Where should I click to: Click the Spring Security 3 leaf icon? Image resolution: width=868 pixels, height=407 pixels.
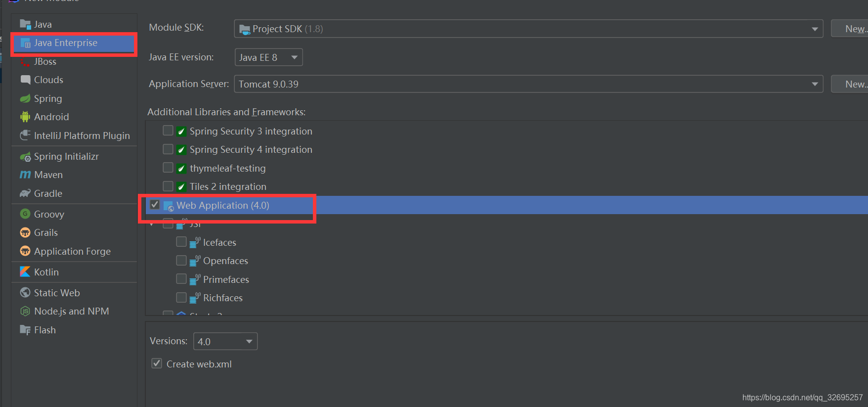click(181, 131)
